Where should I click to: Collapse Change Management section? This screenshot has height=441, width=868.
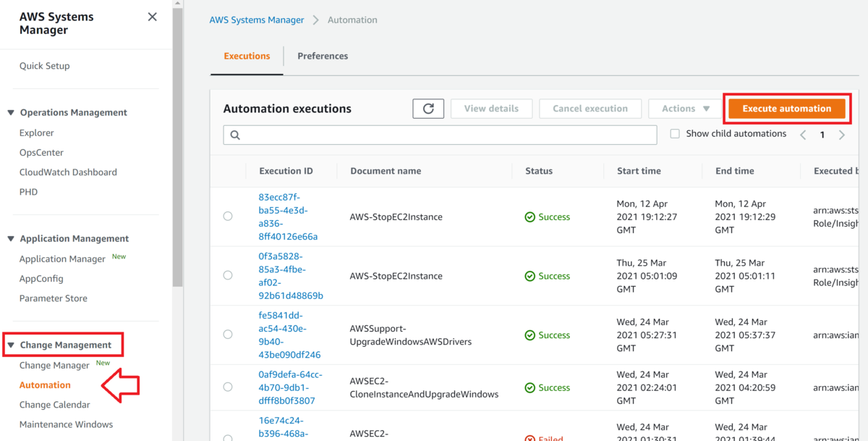point(11,345)
